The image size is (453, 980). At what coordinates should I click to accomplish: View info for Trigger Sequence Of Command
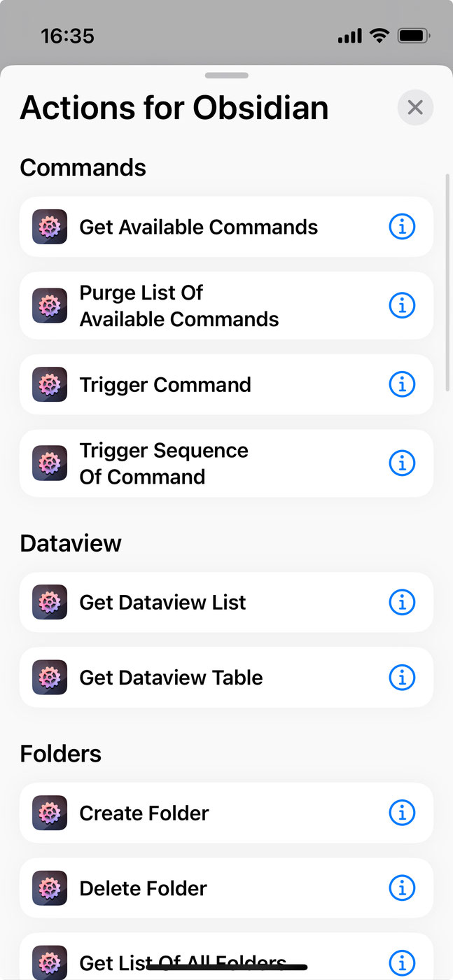point(402,463)
